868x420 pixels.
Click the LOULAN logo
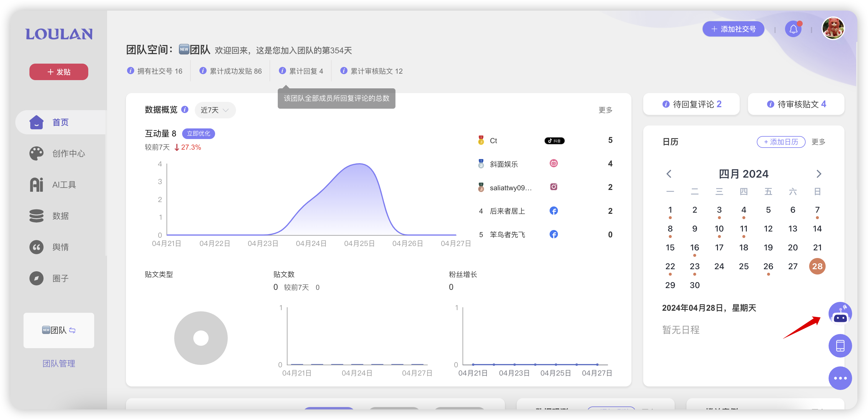tap(59, 34)
